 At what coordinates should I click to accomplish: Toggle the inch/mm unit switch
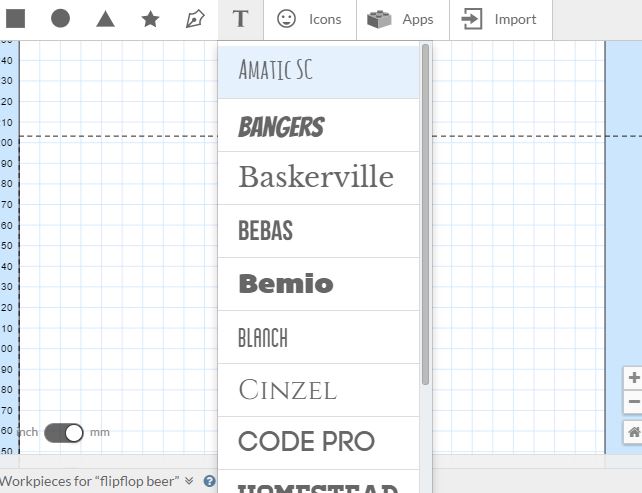point(64,433)
